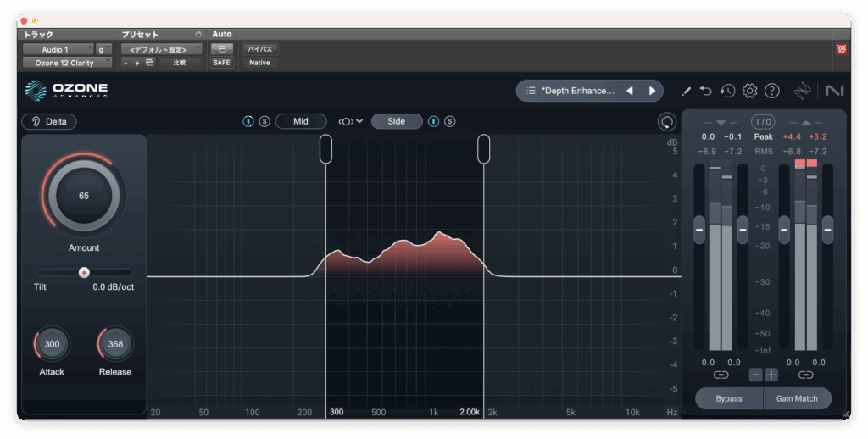868x439 pixels.
Task: Toggle Delta listen mode
Action: click(49, 121)
